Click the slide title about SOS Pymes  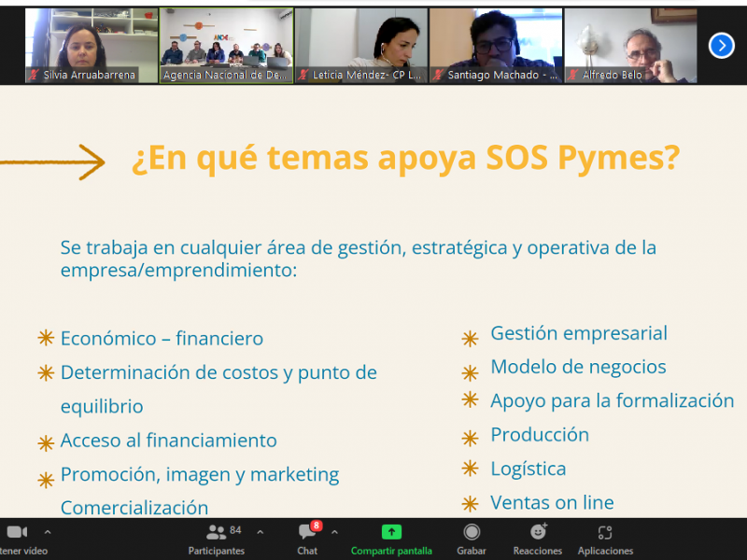point(405,159)
